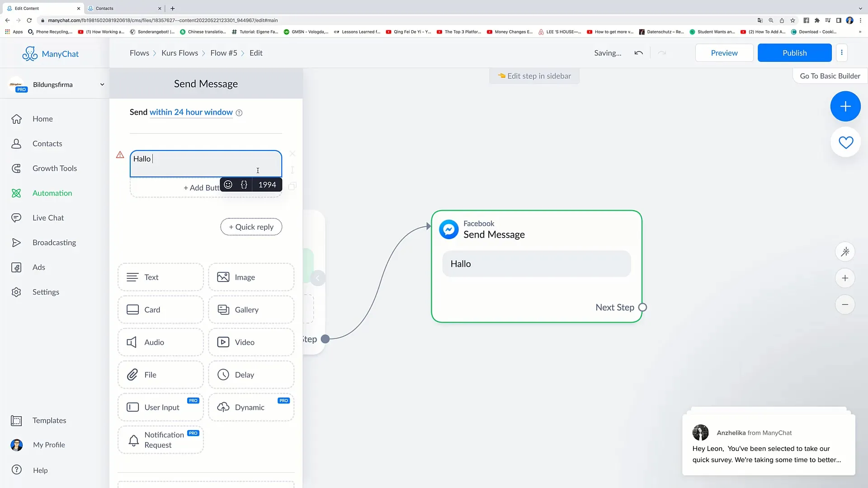Click the heart/favorites icon on right panel
The image size is (868, 488).
tap(845, 142)
